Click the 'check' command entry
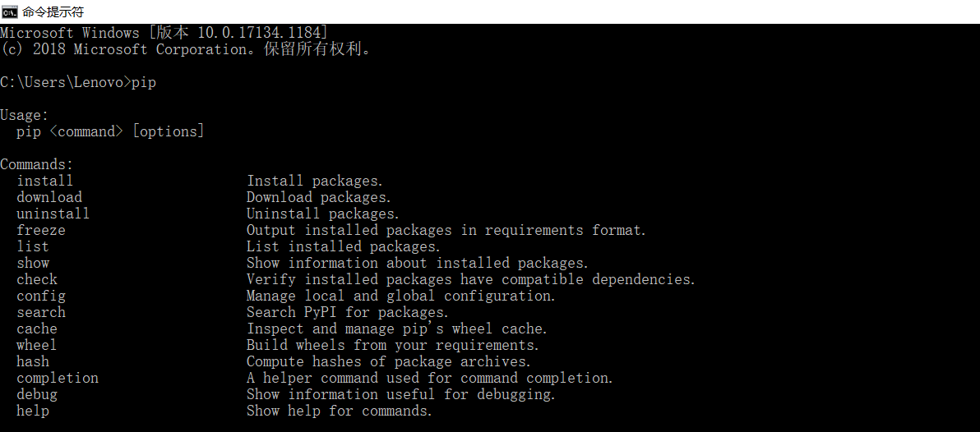Image resolution: width=980 pixels, height=432 pixels. pyautogui.click(x=37, y=280)
